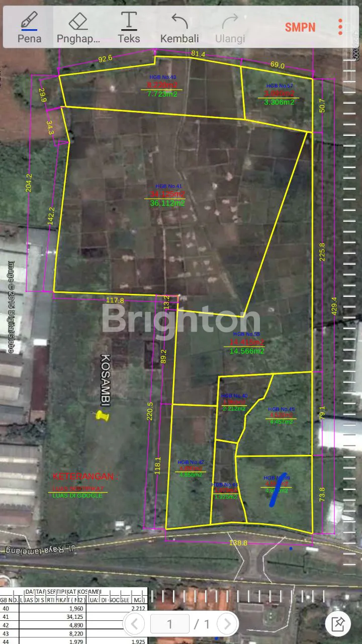Activate the Teks text tool
362x644 pixels.
coord(129,27)
